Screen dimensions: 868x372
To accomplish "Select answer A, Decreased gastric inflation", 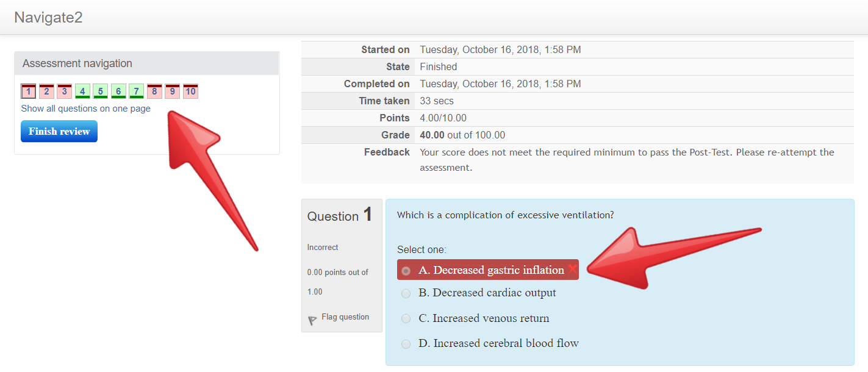I will click(x=406, y=270).
